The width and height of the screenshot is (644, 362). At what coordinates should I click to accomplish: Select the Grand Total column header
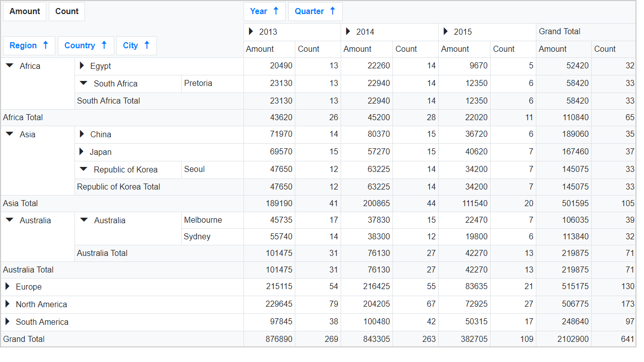pyautogui.click(x=559, y=32)
